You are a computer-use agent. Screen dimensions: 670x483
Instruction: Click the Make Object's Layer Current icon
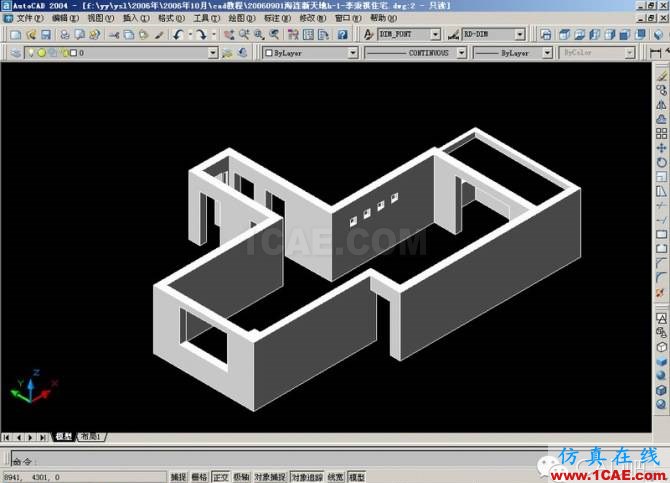(228, 53)
